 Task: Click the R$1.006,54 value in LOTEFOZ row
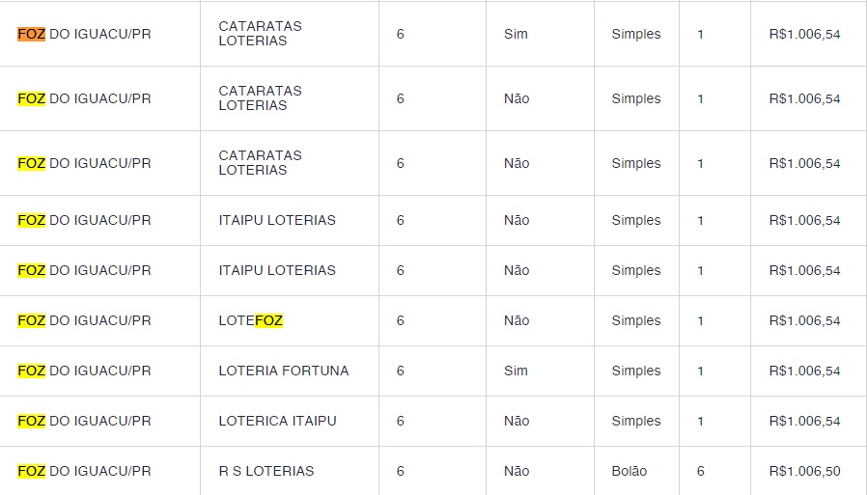click(804, 320)
